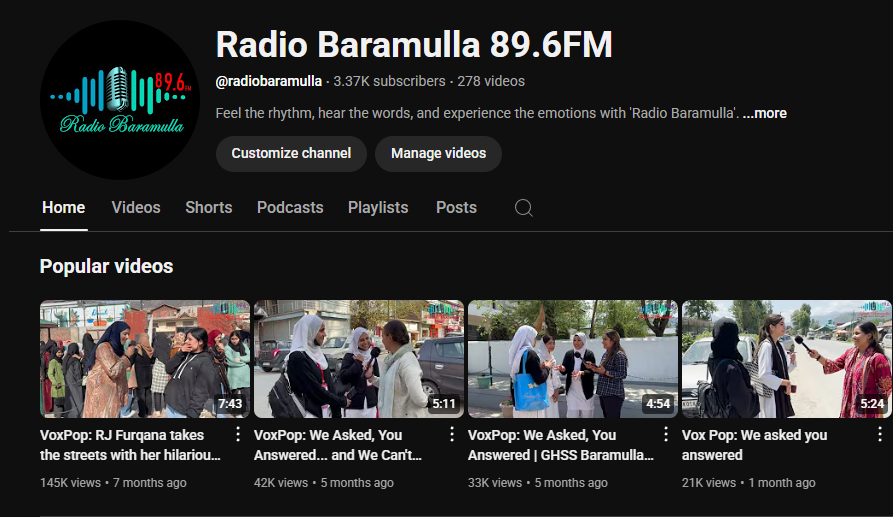Open options menu for GHSS Baramulla video

coord(666,435)
